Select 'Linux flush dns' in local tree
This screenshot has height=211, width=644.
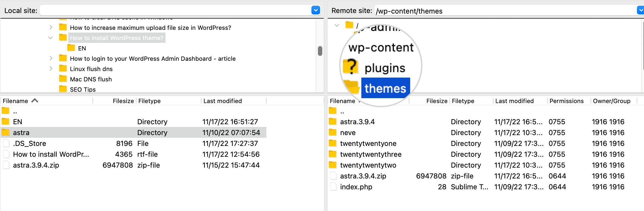[91, 69]
